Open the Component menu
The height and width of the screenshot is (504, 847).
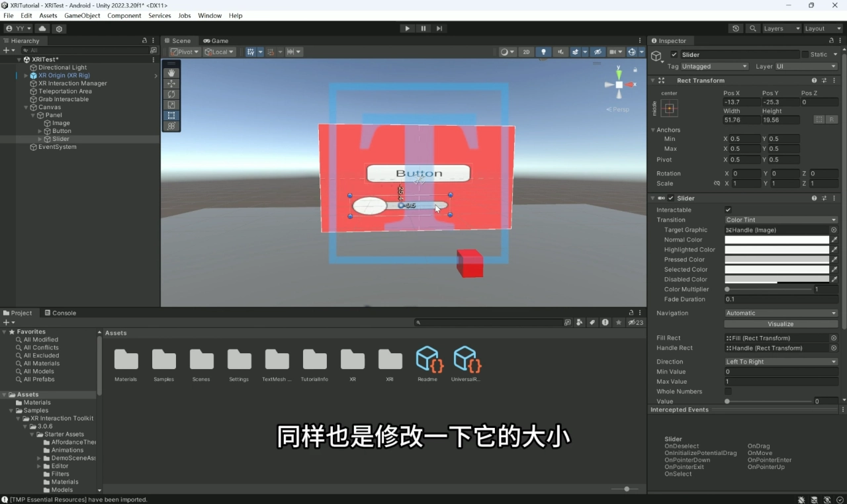[124, 15]
